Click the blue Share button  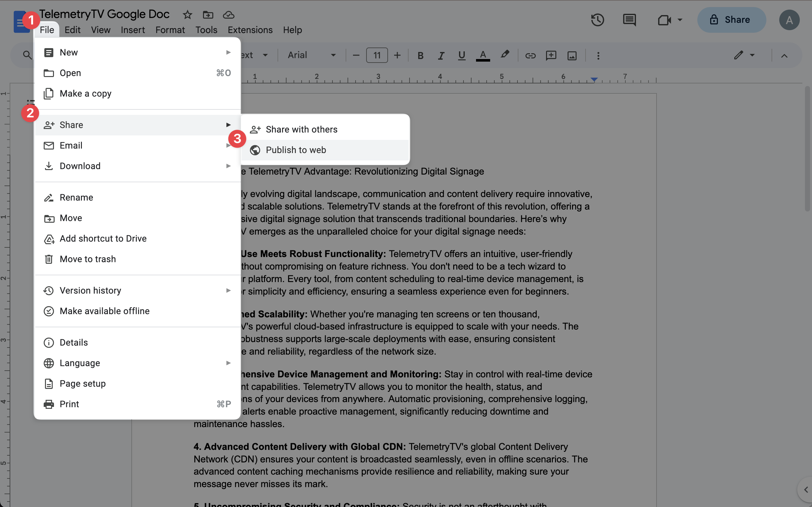pyautogui.click(x=731, y=20)
